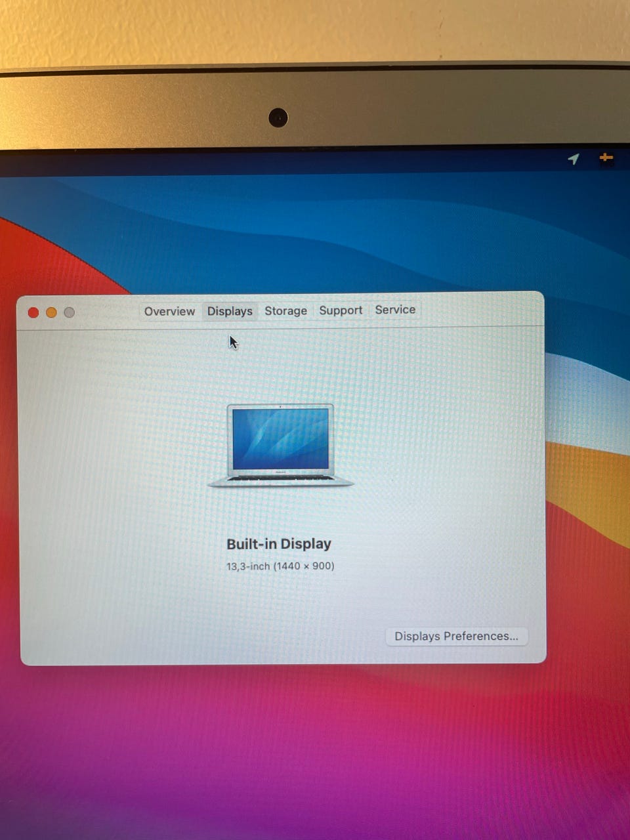Click the Built-in Display heading
630x840 pixels.
click(279, 544)
